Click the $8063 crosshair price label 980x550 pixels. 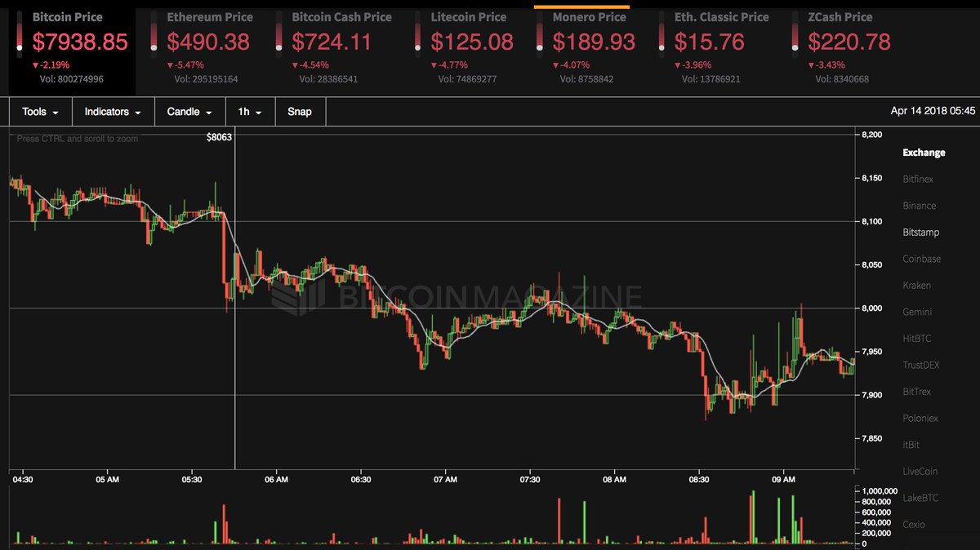(220, 138)
